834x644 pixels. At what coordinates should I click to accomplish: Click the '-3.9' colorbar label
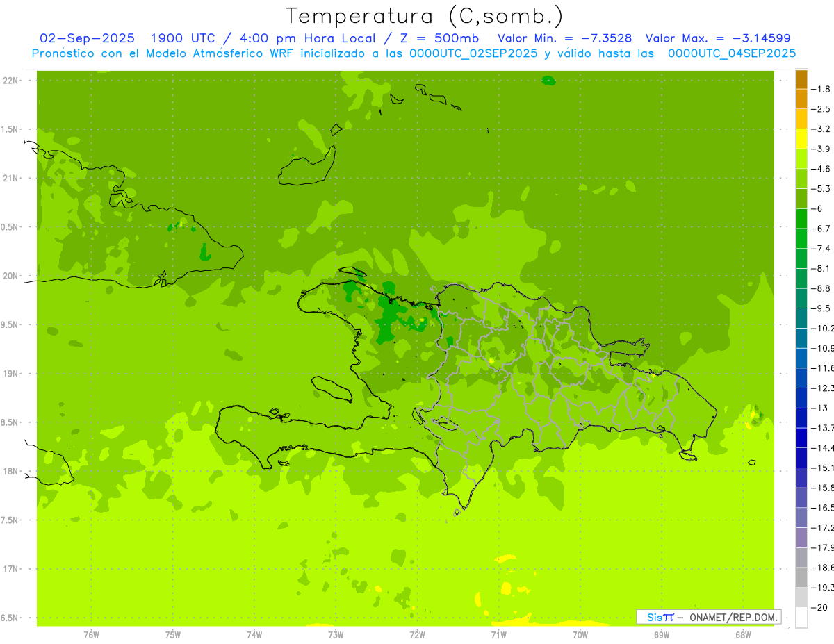(821, 149)
